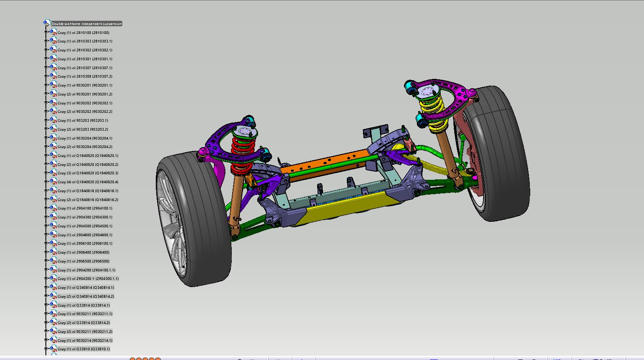The image size is (644, 360).
Task: Expand the 9030211.2 tree node
Action: pyautogui.click(x=46, y=332)
